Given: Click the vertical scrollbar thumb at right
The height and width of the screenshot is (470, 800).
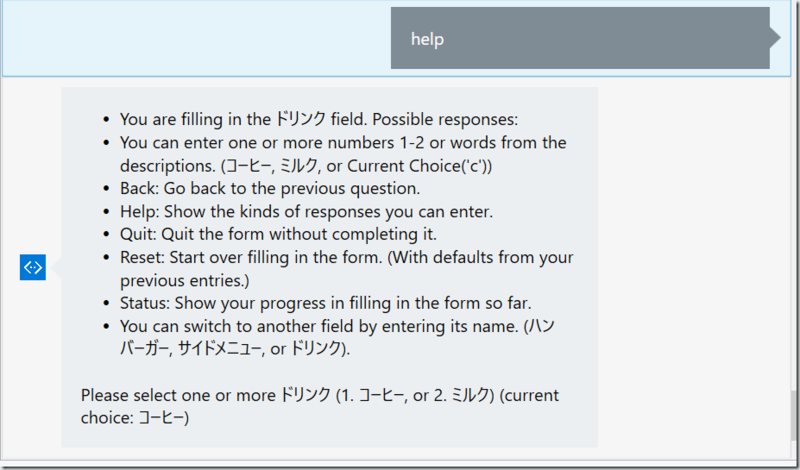Looking at the screenshot, I should pyautogui.click(x=794, y=416).
